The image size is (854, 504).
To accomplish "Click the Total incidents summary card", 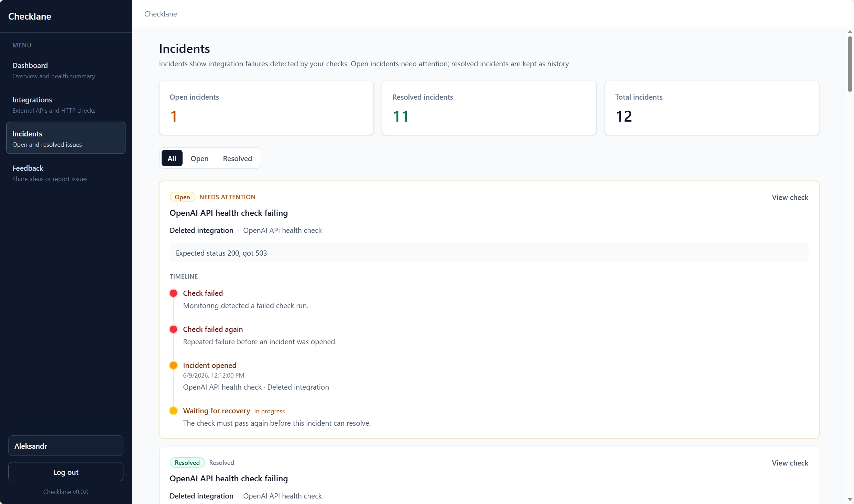I will (x=712, y=108).
